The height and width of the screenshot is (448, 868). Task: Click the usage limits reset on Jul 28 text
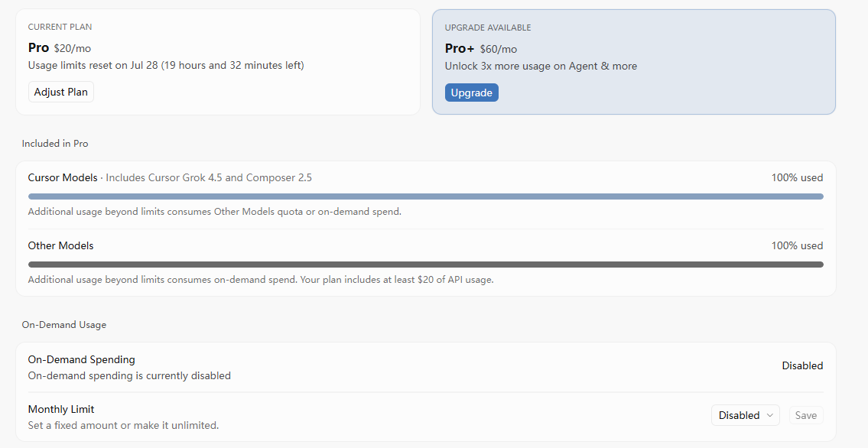point(166,65)
